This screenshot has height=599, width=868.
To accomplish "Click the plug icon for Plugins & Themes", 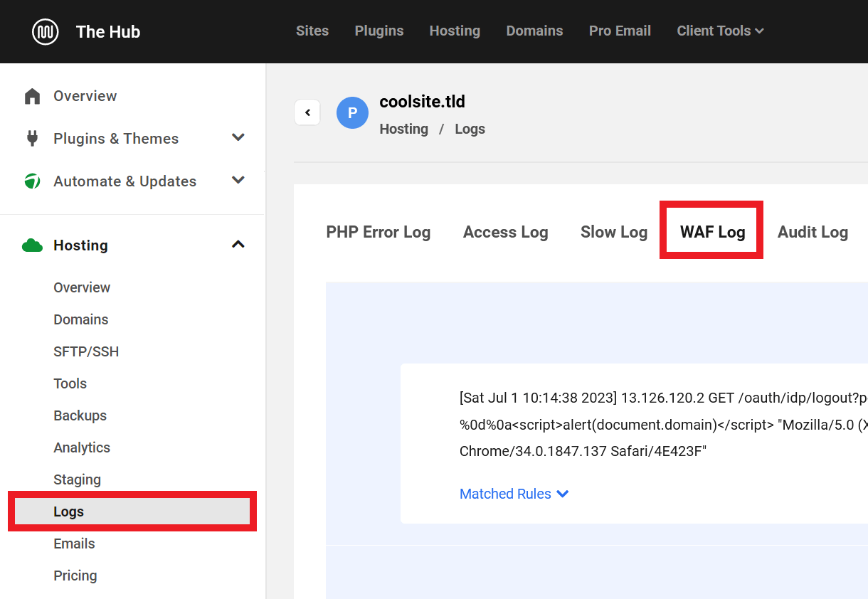I will [32, 138].
